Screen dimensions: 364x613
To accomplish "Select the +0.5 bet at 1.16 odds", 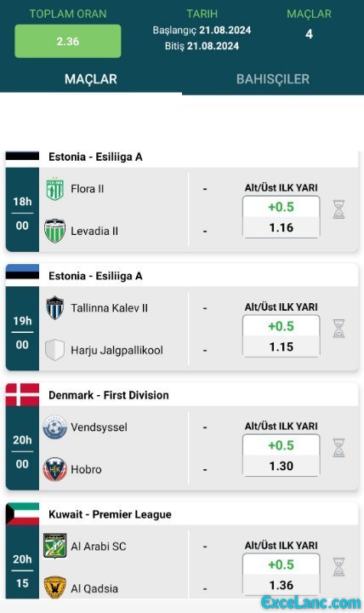I will (282, 217).
